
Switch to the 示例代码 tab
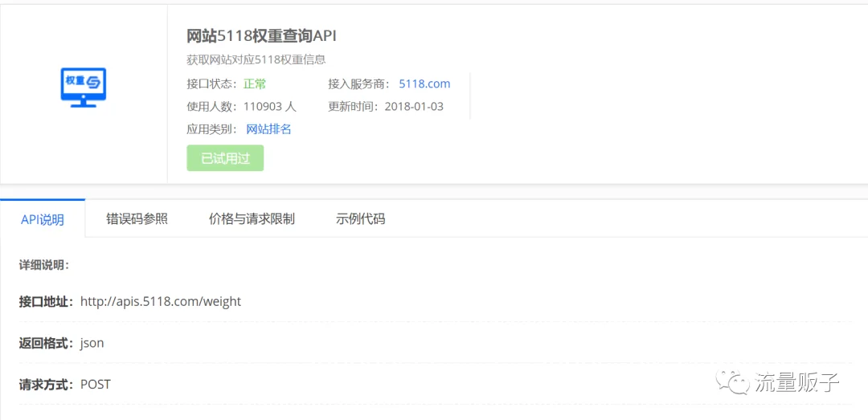[x=360, y=219]
